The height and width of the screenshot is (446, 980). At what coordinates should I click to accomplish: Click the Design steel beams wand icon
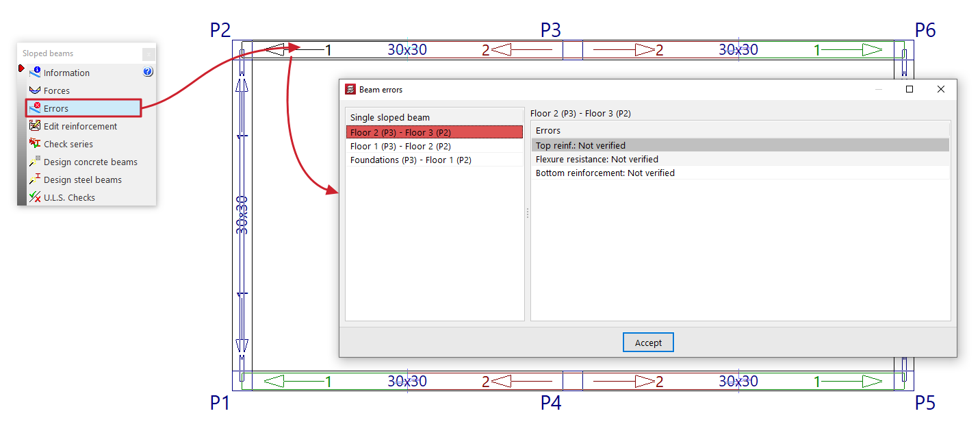click(x=35, y=179)
